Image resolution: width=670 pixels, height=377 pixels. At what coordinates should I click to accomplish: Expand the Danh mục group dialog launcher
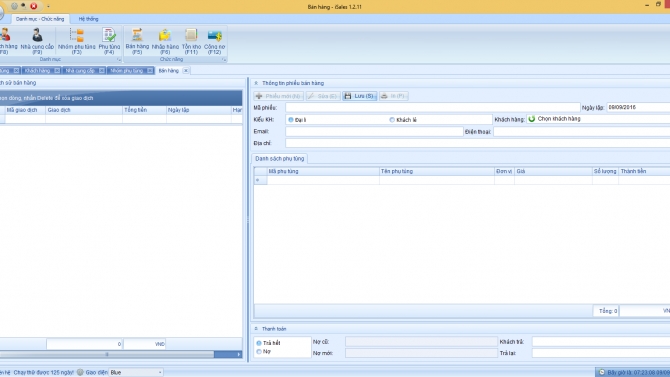click(119, 59)
